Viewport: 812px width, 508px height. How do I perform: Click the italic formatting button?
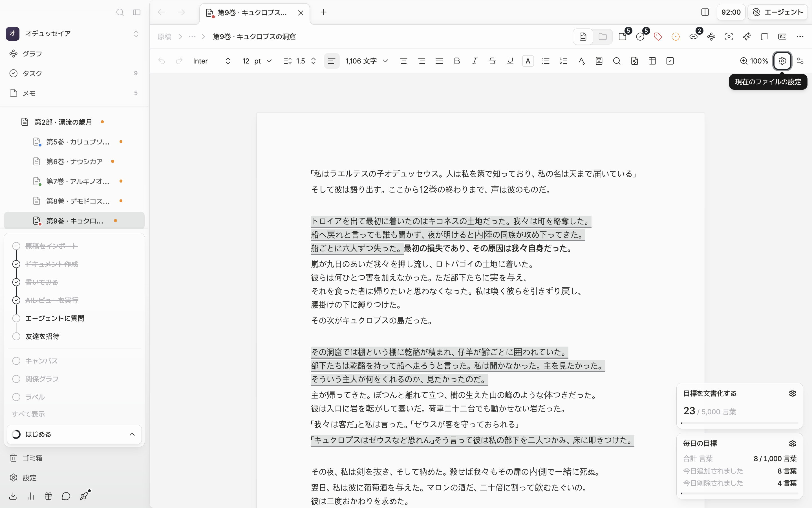tap(475, 61)
